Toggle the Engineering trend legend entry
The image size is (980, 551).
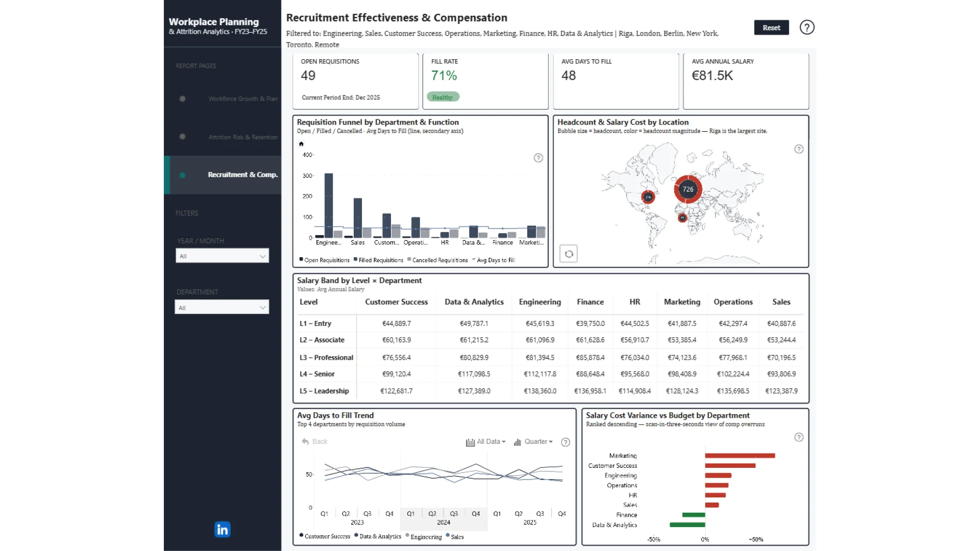click(x=424, y=537)
